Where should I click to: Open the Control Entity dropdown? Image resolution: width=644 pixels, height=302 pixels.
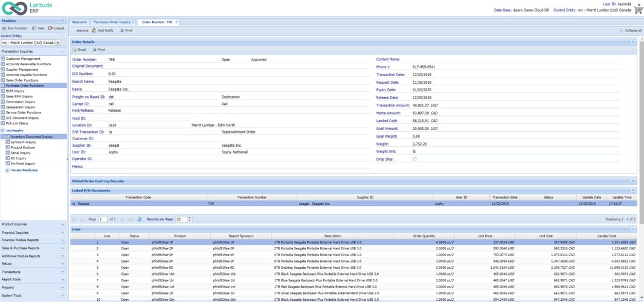[x=58, y=43]
